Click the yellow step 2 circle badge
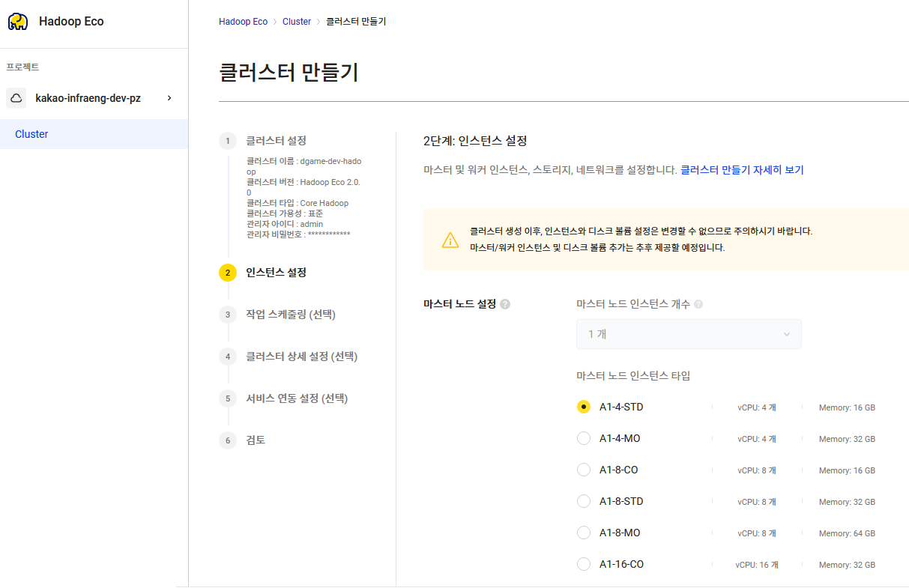The image size is (909, 588). (227, 273)
